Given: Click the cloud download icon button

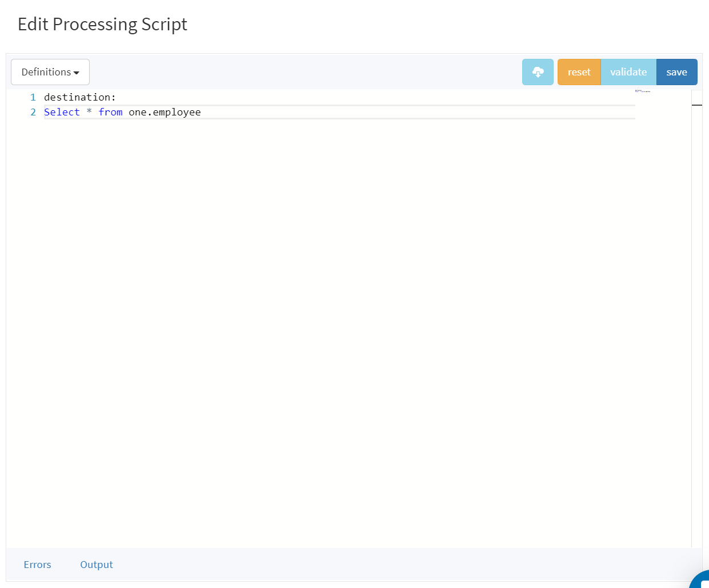Looking at the screenshot, I should coord(538,72).
